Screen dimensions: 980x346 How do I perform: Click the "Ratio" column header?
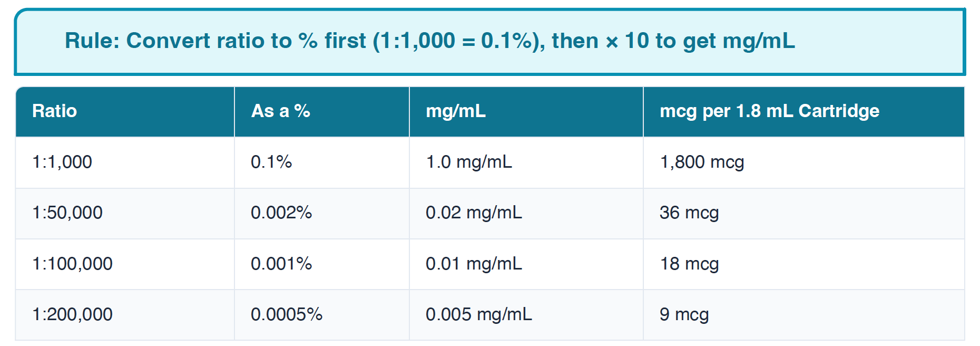(x=55, y=111)
